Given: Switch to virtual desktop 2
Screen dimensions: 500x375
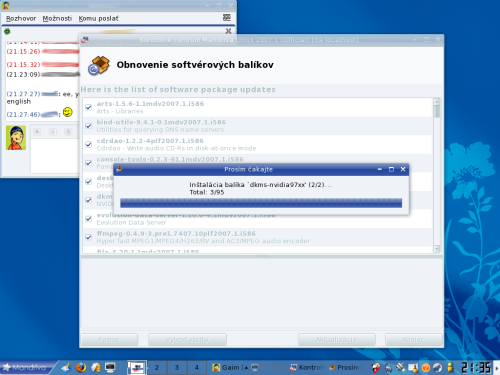Looking at the screenshot, I should [x=157, y=368].
